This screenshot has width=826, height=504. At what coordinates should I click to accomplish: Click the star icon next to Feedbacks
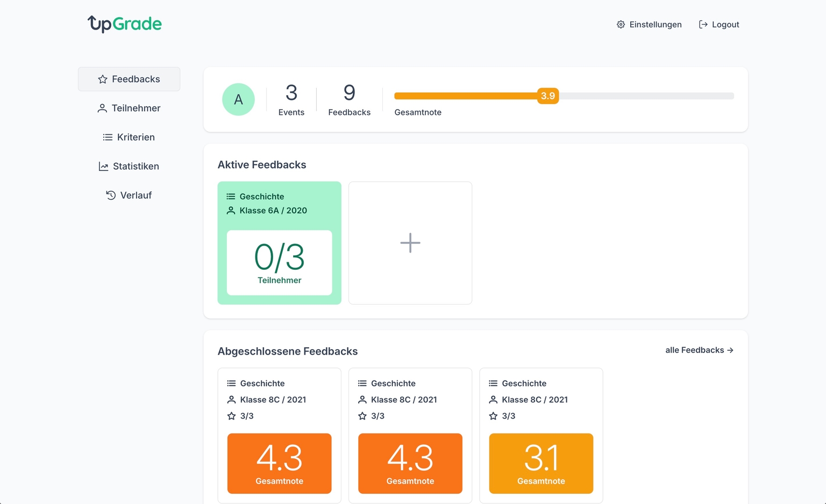pyautogui.click(x=103, y=79)
